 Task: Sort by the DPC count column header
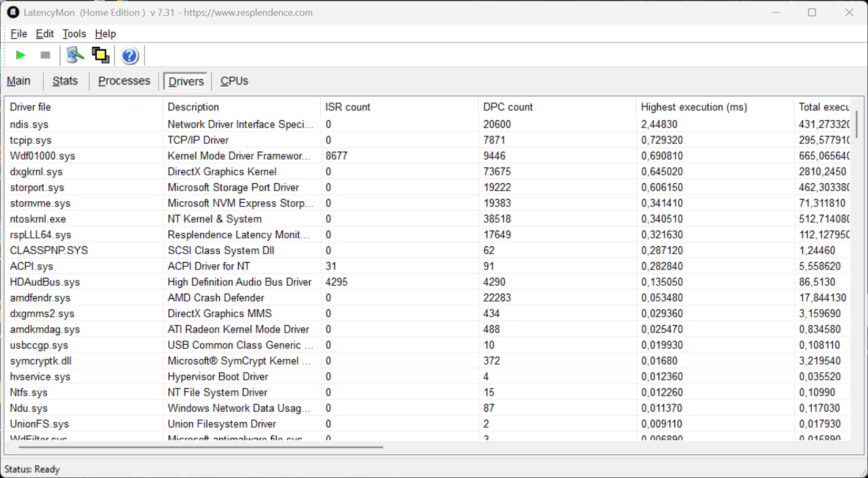pos(508,107)
